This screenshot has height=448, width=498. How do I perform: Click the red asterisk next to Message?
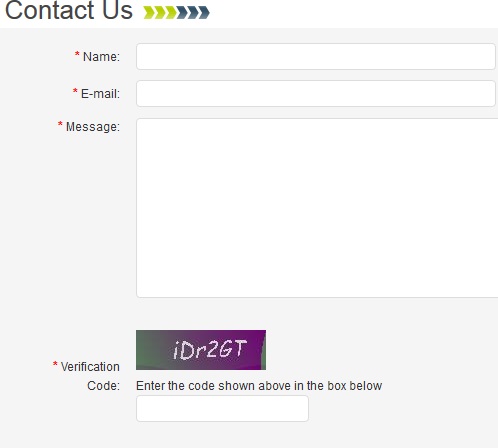point(60,124)
